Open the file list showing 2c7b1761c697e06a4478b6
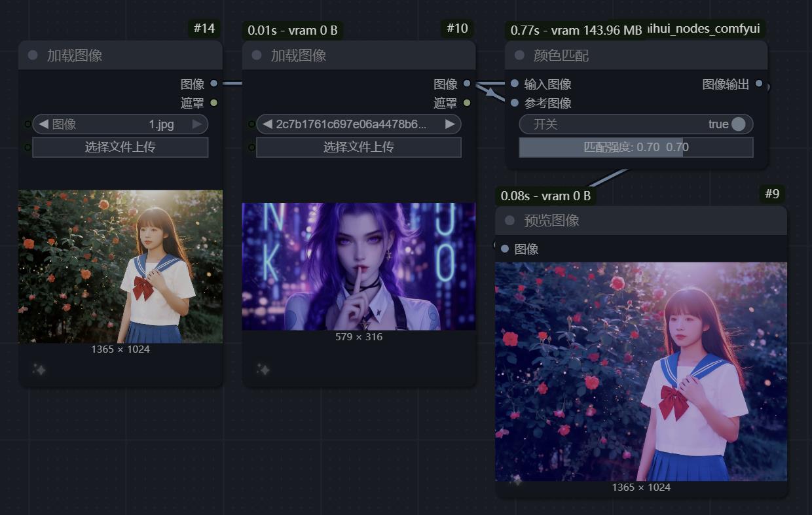The height and width of the screenshot is (515, 812). tap(359, 124)
